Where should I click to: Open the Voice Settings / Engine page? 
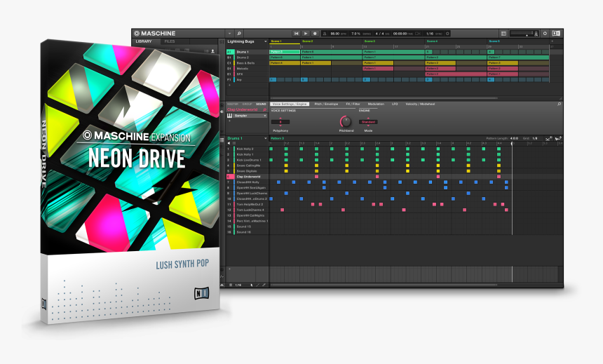[x=290, y=104]
